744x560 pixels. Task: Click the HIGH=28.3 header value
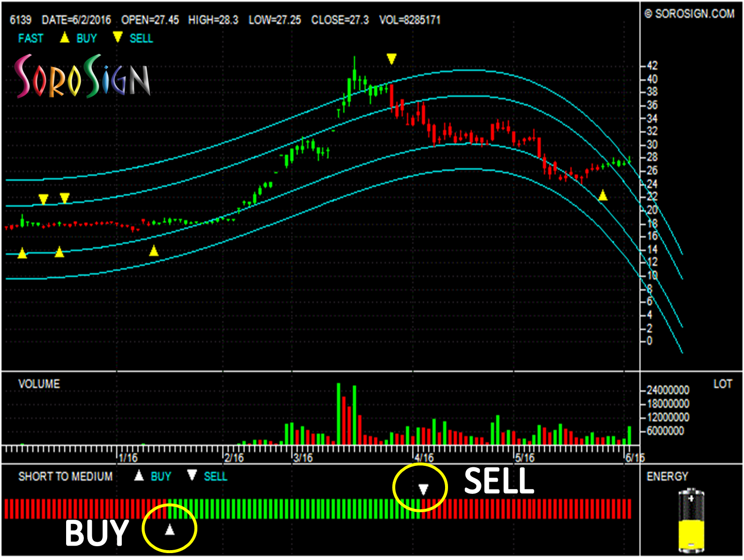click(x=213, y=20)
